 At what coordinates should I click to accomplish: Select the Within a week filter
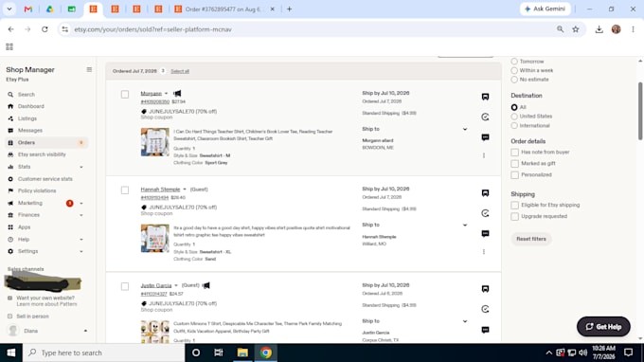[x=514, y=71]
